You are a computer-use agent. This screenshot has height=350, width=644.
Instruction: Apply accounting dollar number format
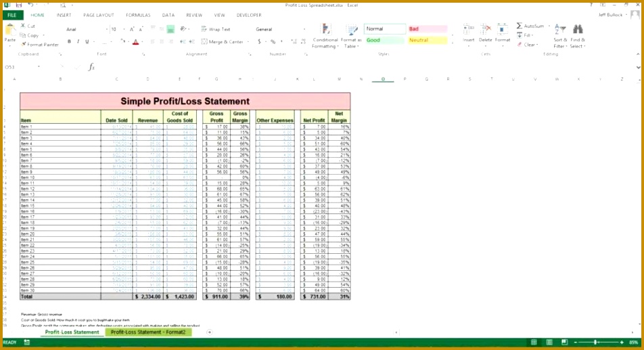click(259, 41)
